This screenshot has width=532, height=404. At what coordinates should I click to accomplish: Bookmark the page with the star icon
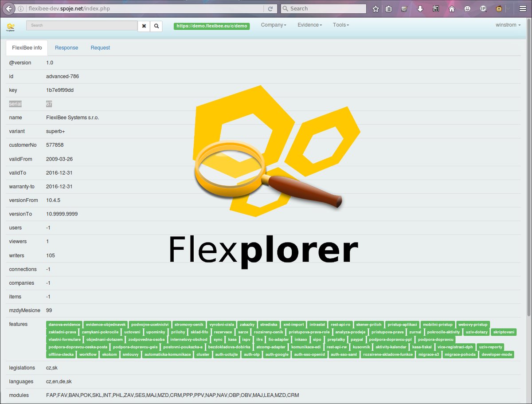376,8
